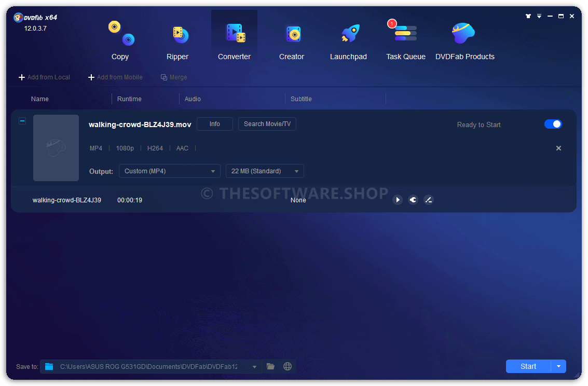Viewport: 588px width, 386px height.
Task: Toggle the Ready to Start switch
Action: tap(553, 124)
